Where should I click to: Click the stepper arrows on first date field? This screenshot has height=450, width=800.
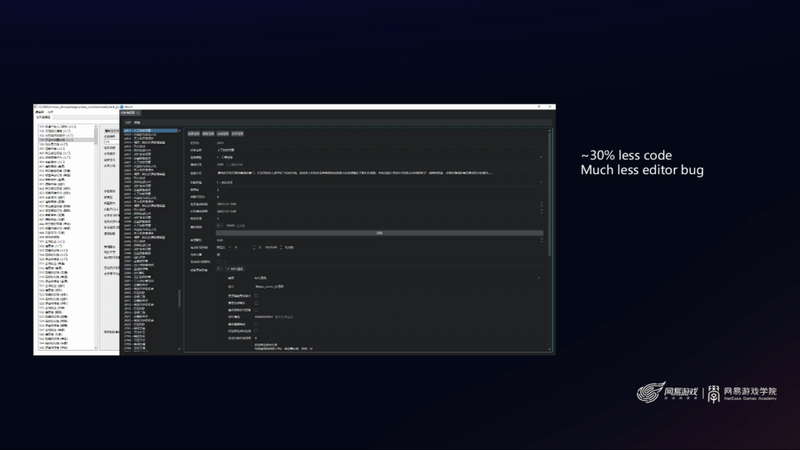pos(541,204)
